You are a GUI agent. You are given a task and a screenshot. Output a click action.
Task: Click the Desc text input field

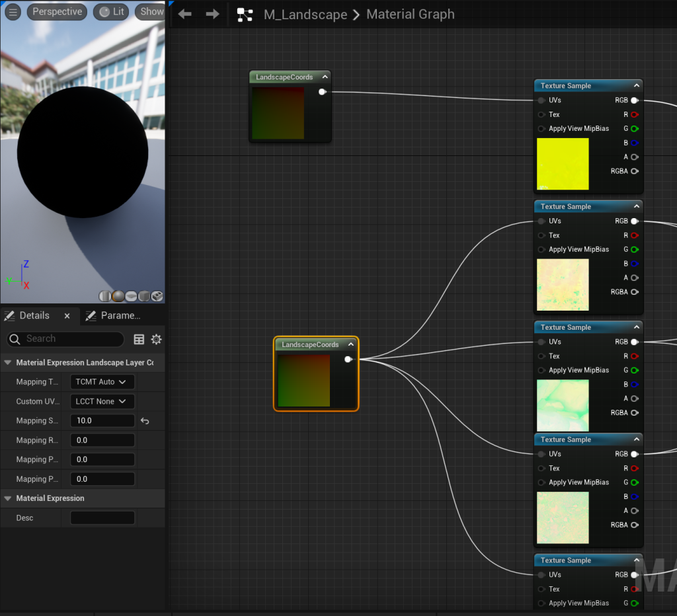(x=102, y=518)
